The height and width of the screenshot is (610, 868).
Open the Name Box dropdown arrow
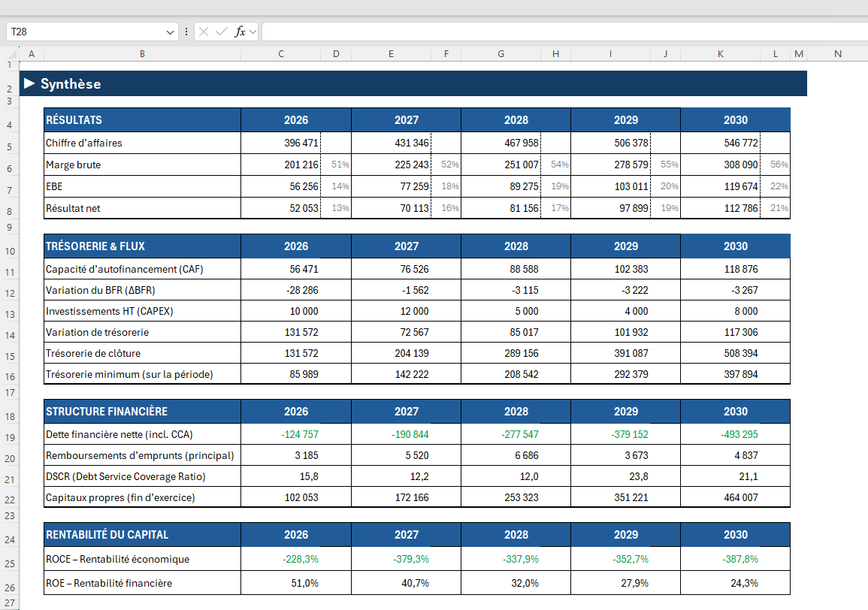tap(171, 32)
